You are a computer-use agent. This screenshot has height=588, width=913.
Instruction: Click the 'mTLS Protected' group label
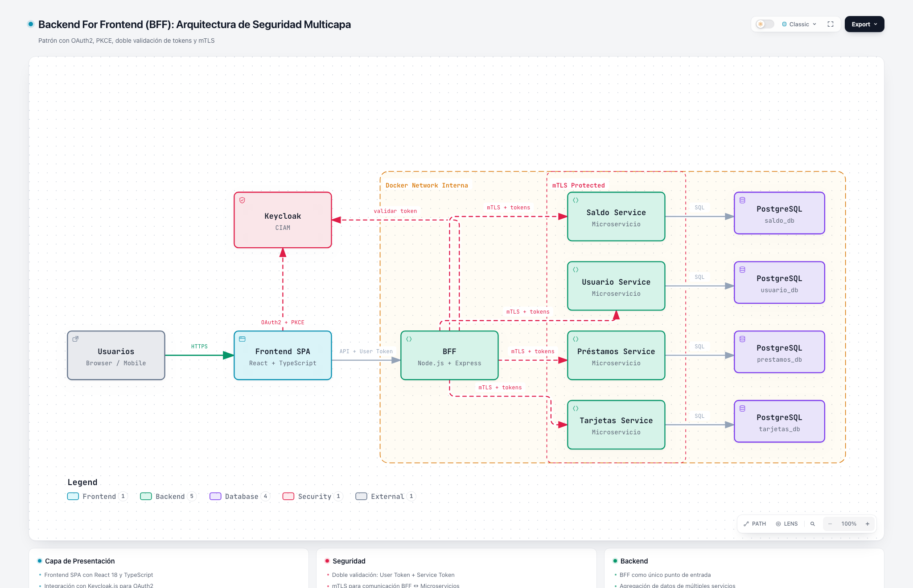coord(579,185)
